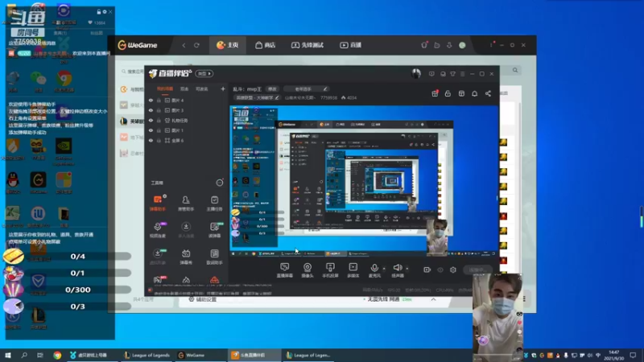Open League of Legends taskbar button
Viewport: 644px width, 362px height.
tap(147, 355)
